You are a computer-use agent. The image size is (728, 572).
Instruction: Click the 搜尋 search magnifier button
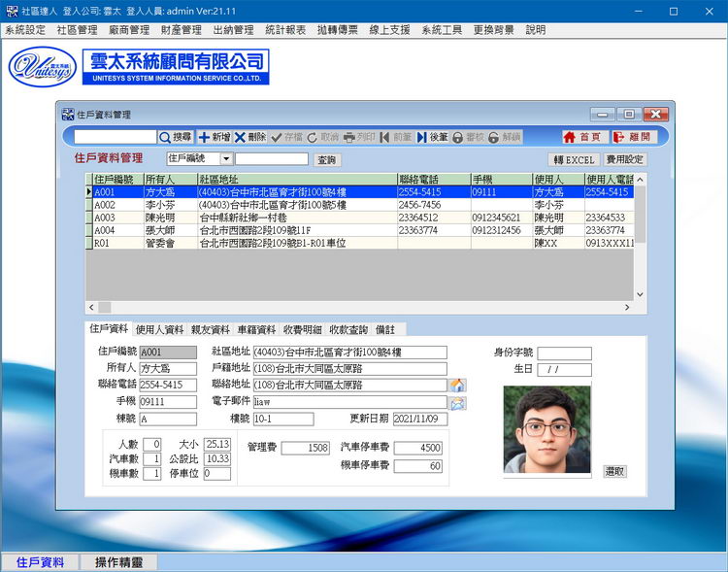click(176, 138)
